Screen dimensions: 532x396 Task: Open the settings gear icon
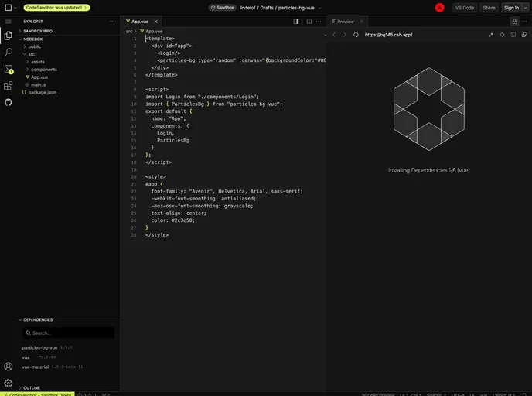[9, 383]
